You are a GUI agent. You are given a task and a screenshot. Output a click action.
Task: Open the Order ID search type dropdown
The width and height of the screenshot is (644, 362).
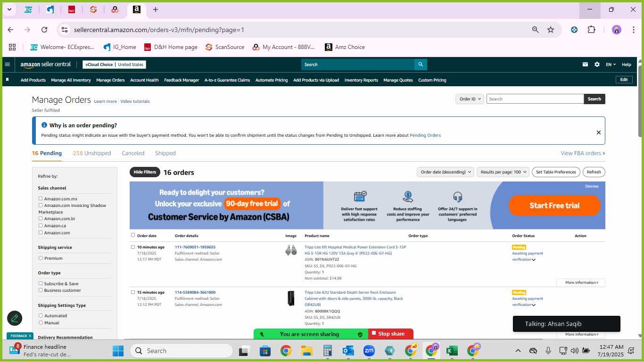[470, 99]
